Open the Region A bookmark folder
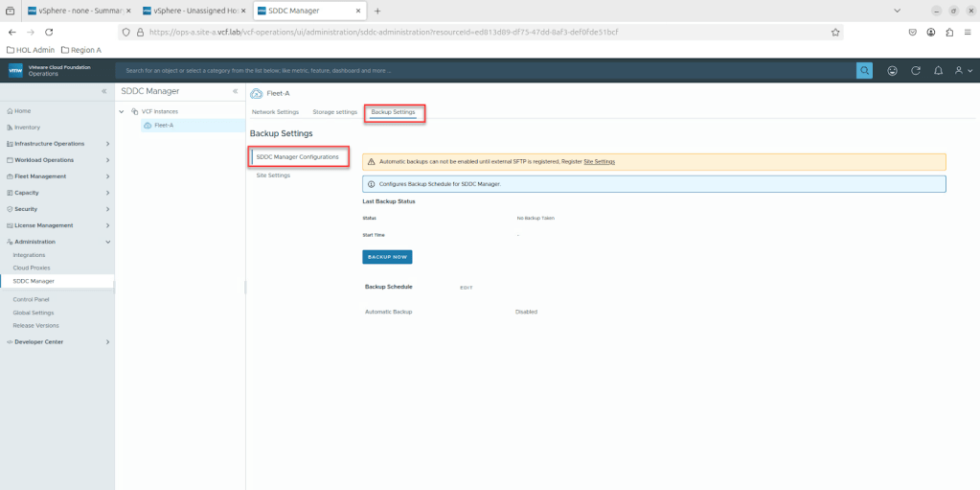The image size is (980, 490). 80,50
